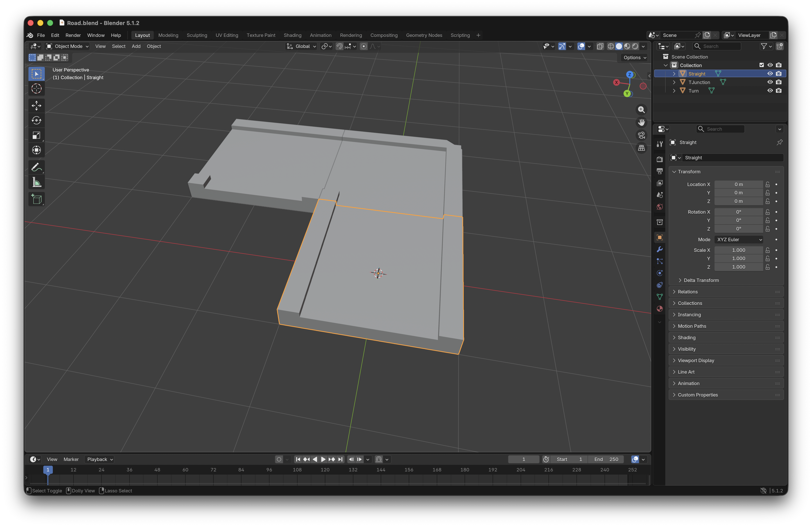Viewport: 812px width, 527px height.
Task: Activate the Rotate tool
Action: (37, 120)
